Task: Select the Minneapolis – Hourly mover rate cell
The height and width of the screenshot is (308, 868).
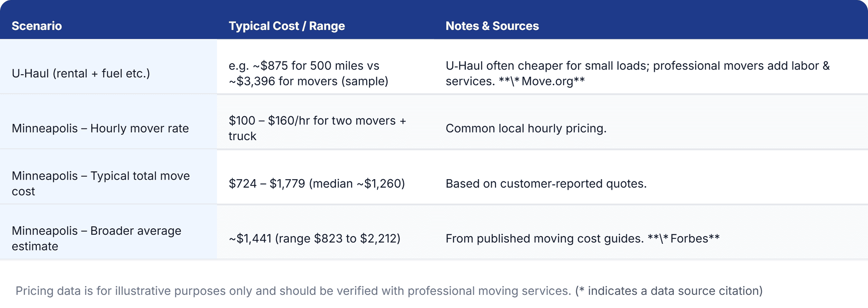Action: pos(100,128)
